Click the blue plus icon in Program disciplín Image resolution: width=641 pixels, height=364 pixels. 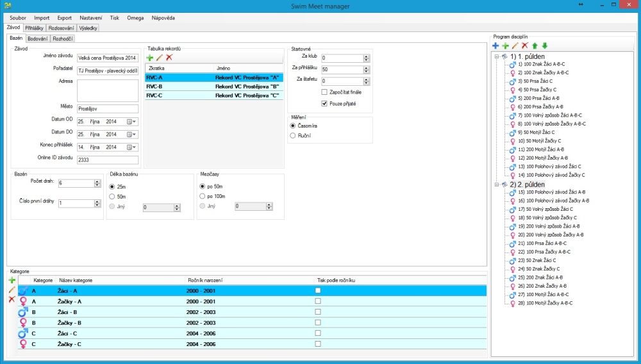tap(495, 45)
